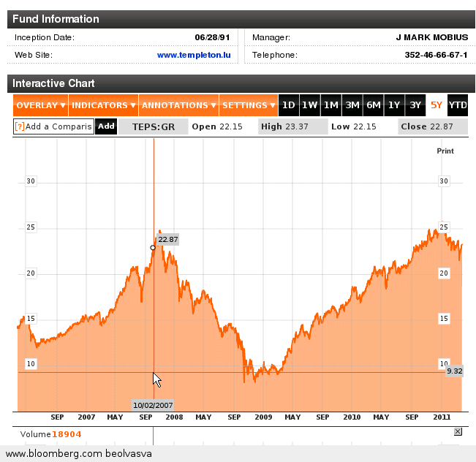Expand the INDICATORS dropdown
Screen dimensions: 476x462
pos(104,105)
